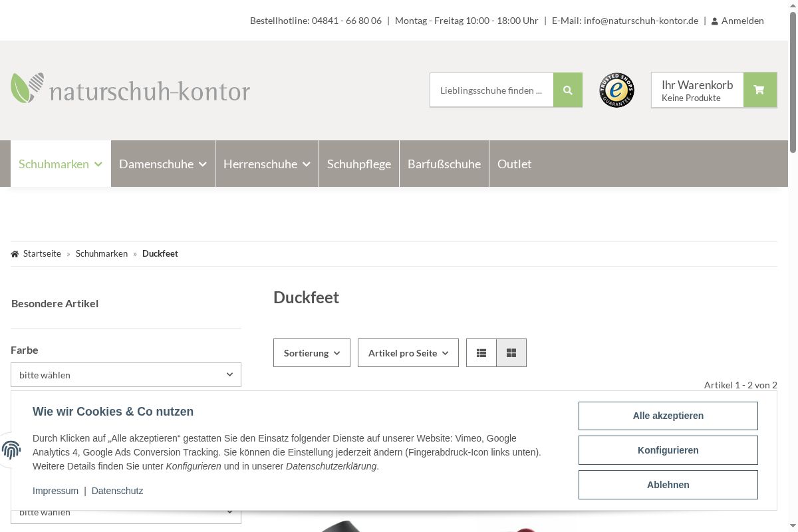Open the Artikel pro Seite dropdown
The width and height of the screenshot is (798, 532).
pos(408,353)
